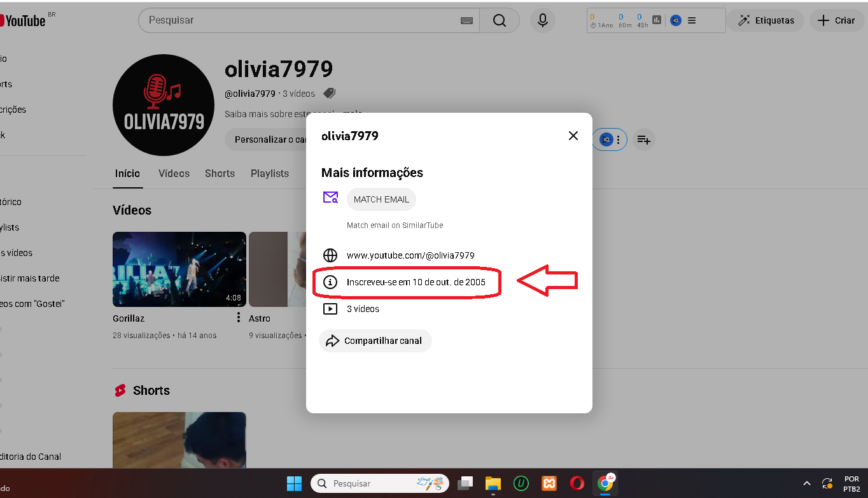This screenshot has height=498, width=868.
Task: Open the www.youtube.com/@olivia7979 channel link
Action: [x=410, y=255]
